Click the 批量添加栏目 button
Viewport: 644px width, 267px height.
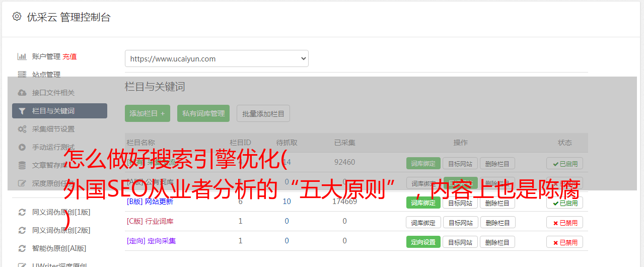pyautogui.click(x=263, y=113)
